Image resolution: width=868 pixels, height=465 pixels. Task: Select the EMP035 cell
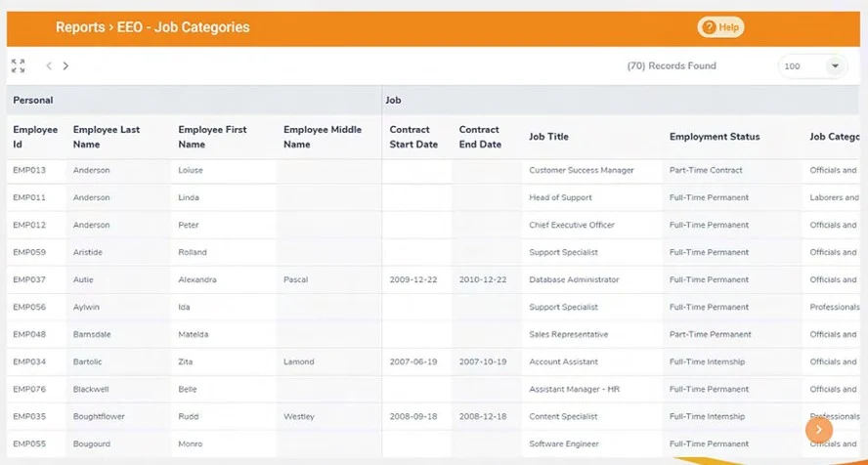(x=29, y=416)
